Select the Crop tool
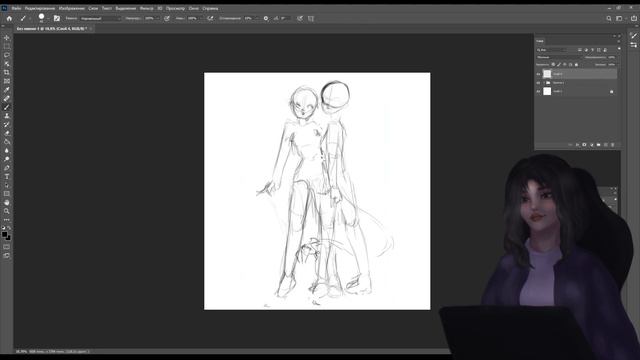This screenshot has height=360, width=640. tap(7, 72)
